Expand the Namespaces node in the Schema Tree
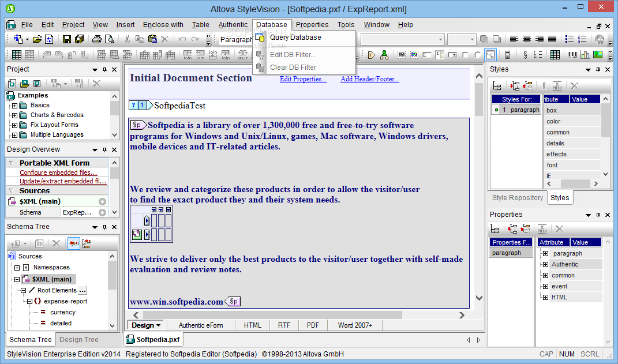The image size is (618, 364). coord(17,268)
